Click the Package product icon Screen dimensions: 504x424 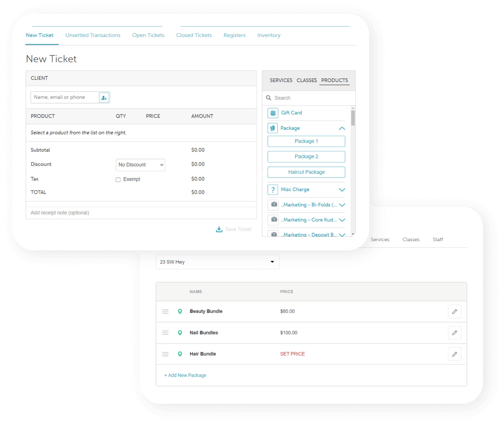point(273,128)
